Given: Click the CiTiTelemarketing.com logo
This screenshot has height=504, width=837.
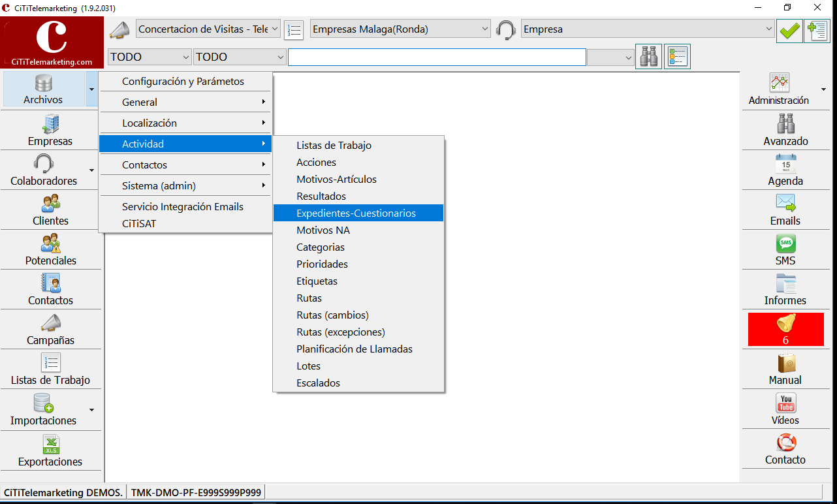Looking at the screenshot, I should click(52, 43).
